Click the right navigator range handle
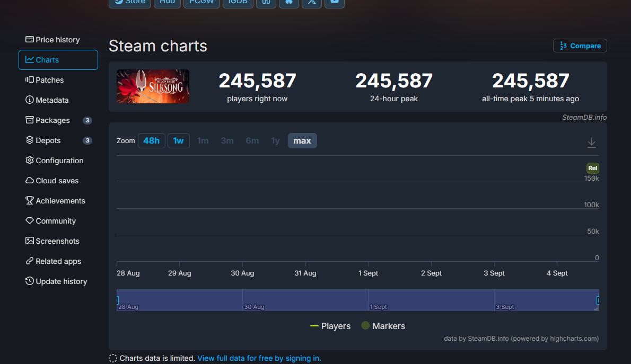 click(x=598, y=300)
